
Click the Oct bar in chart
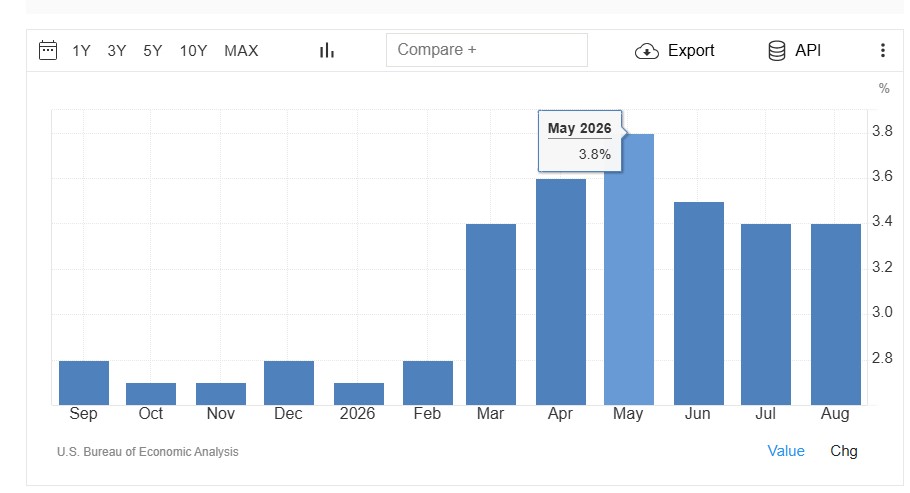(x=151, y=394)
